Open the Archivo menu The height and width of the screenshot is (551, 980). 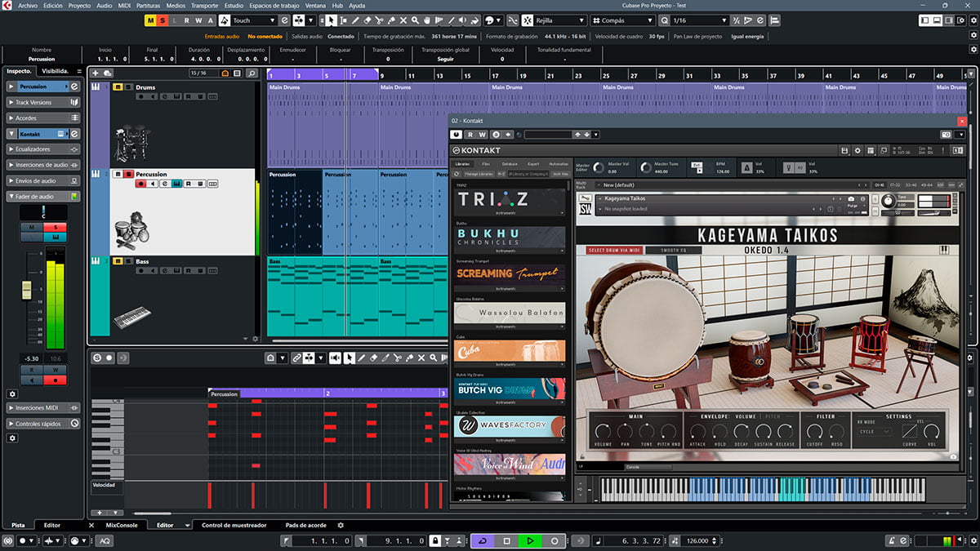[28, 5]
